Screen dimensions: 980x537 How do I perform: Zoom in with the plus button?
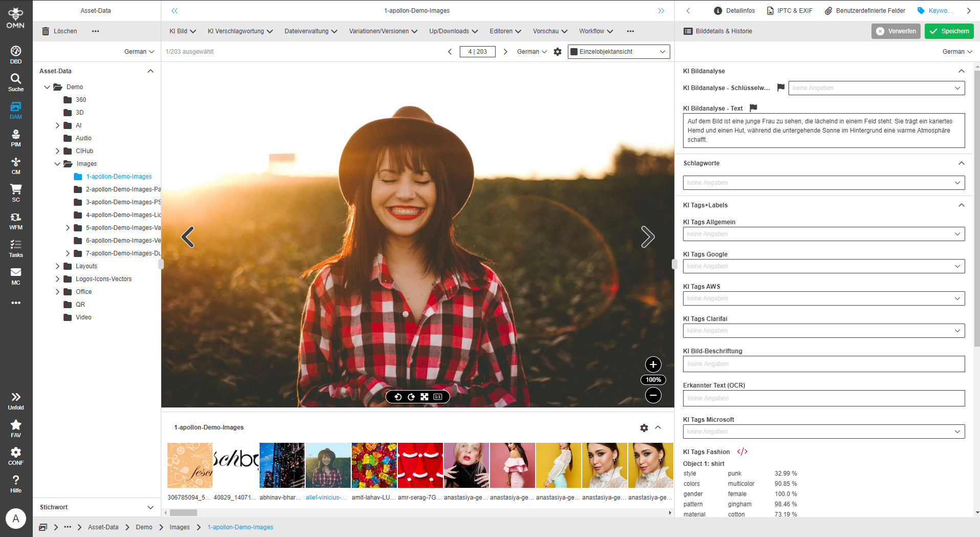653,364
